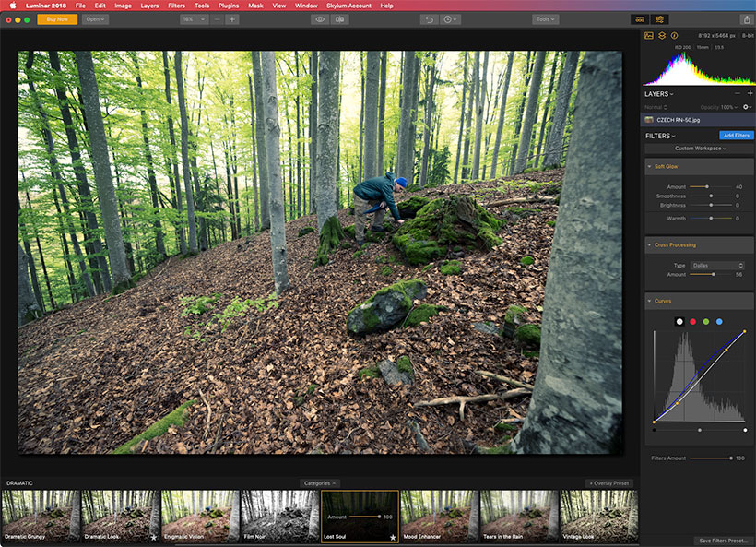Show the image info icon
756x547 pixels.
(675, 36)
